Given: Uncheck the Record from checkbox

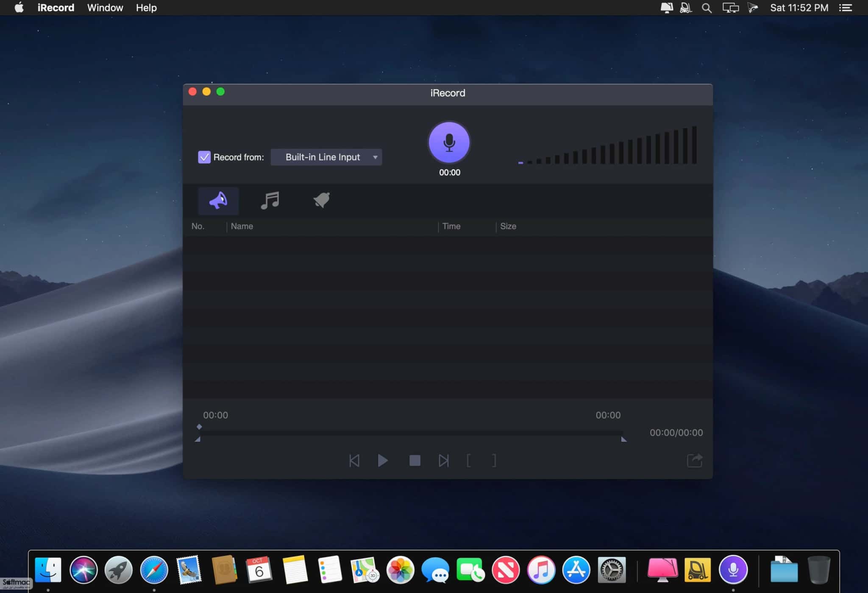Looking at the screenshot, I should coord(204,157).
